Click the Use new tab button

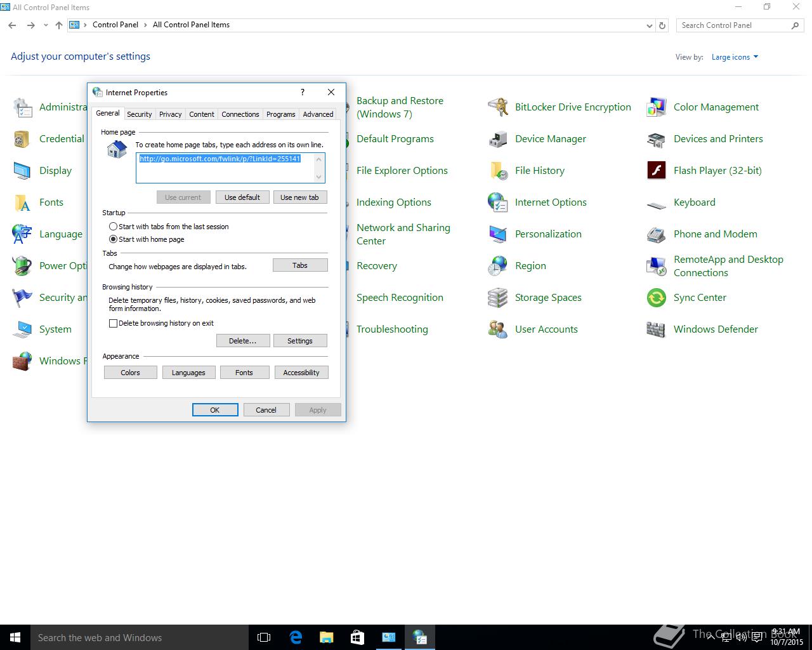click(x=299, y=197)
